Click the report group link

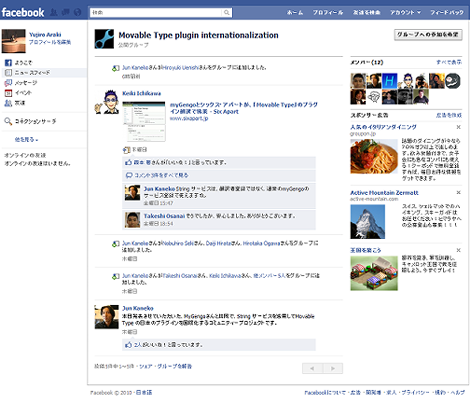tap(174, 366)
